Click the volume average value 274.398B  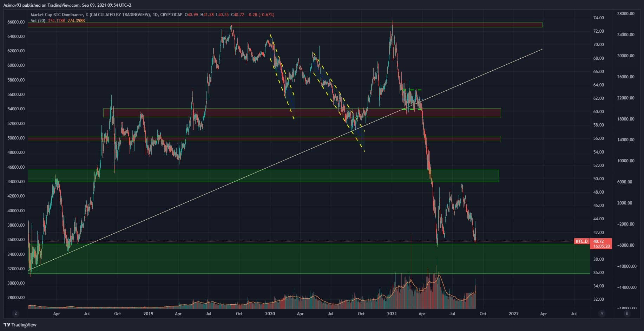[76, 21]
